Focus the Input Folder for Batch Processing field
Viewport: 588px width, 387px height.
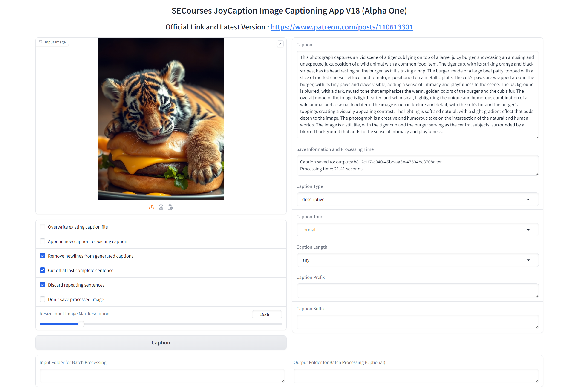click(162, 376)
